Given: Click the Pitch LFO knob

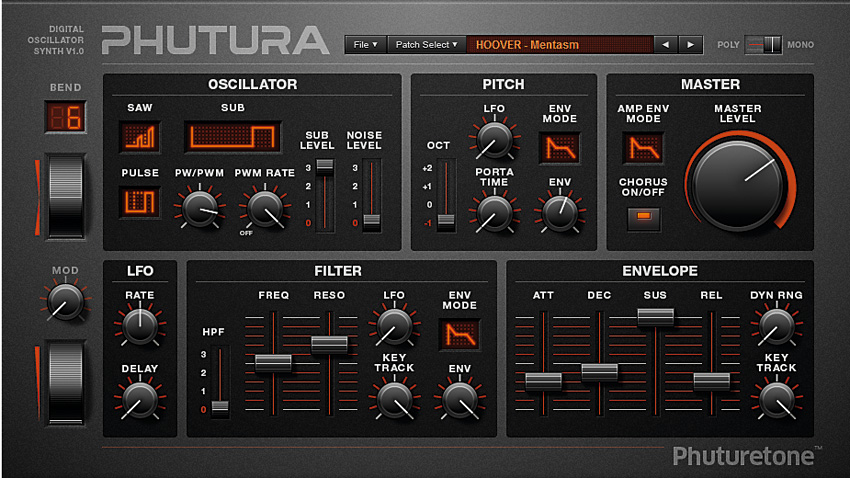Looking at the screenshot, I should click(494, 140).
